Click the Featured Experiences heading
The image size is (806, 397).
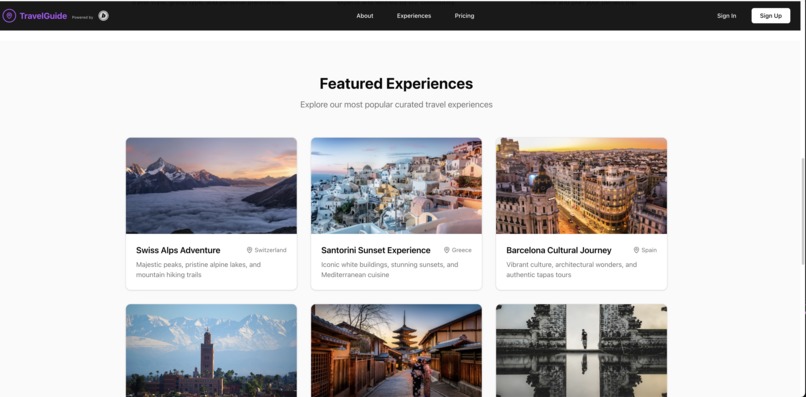tap(396, 83)
